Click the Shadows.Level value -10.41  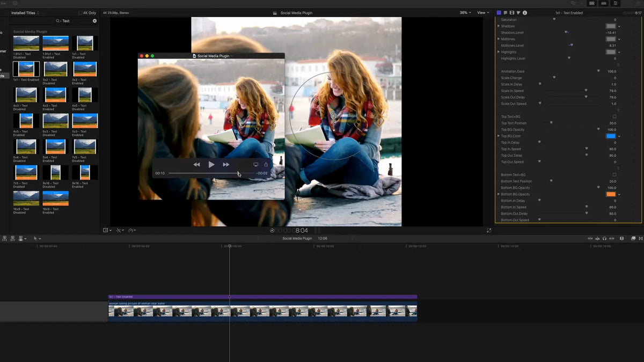coord(610,33)
